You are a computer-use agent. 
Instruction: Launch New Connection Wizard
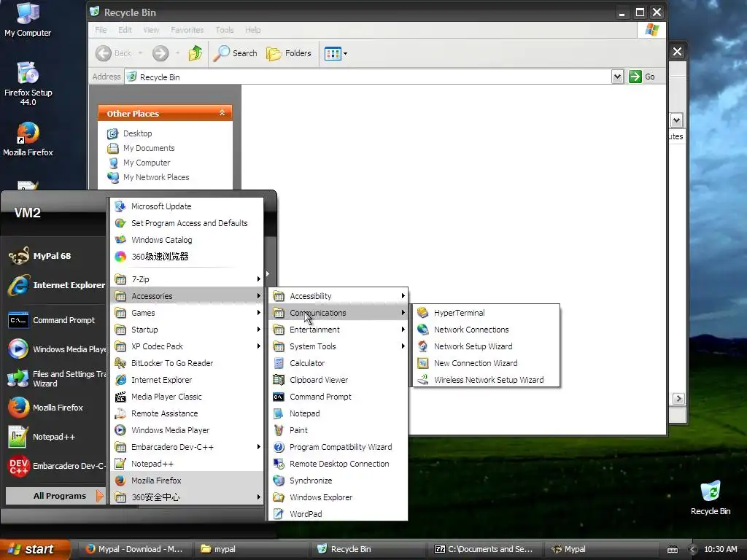click(x=485, y=363)
